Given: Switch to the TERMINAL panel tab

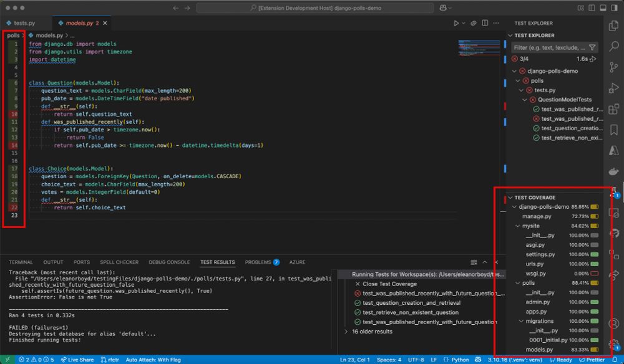Looking at the screenshot, I should 21,262.
